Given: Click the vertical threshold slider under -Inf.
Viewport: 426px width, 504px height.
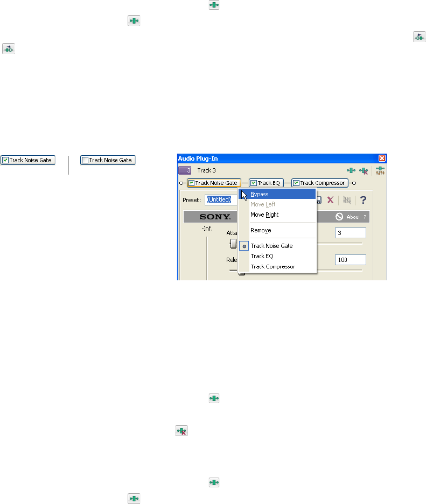Looking at the screenshot, I should point(207,258).
